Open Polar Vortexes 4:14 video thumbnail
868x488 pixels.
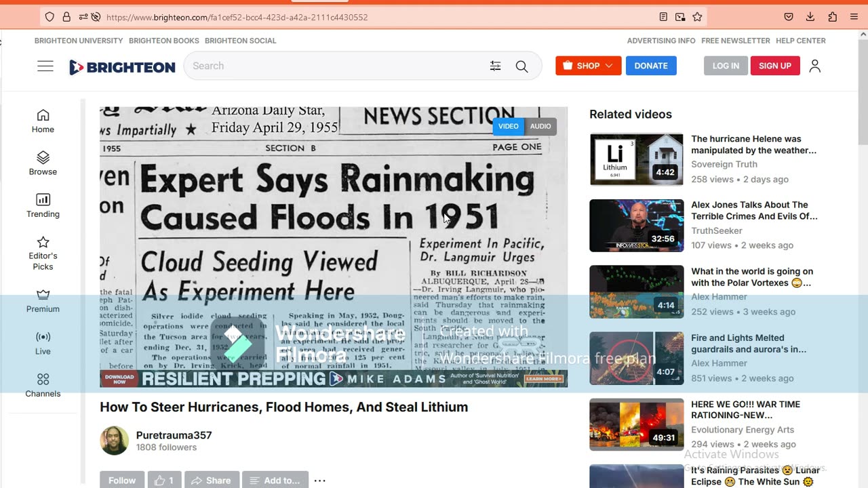(637, 291)
